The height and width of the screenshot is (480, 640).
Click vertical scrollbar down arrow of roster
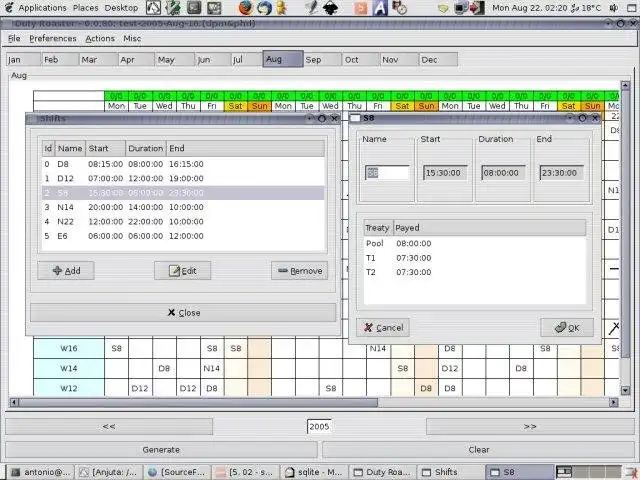(x=625, y=390)
